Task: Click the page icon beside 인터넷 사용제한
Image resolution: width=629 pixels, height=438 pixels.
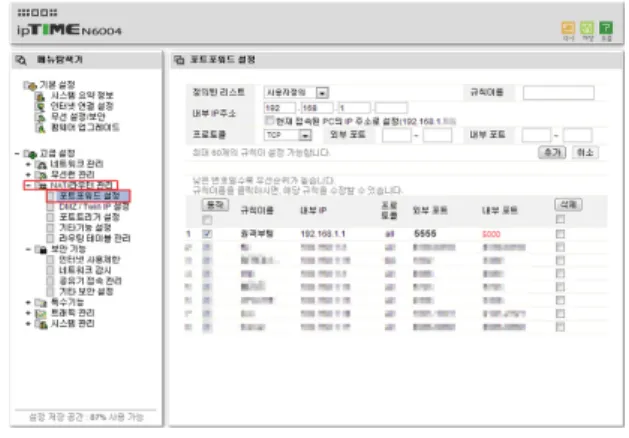Action: [x=51, y=260]
